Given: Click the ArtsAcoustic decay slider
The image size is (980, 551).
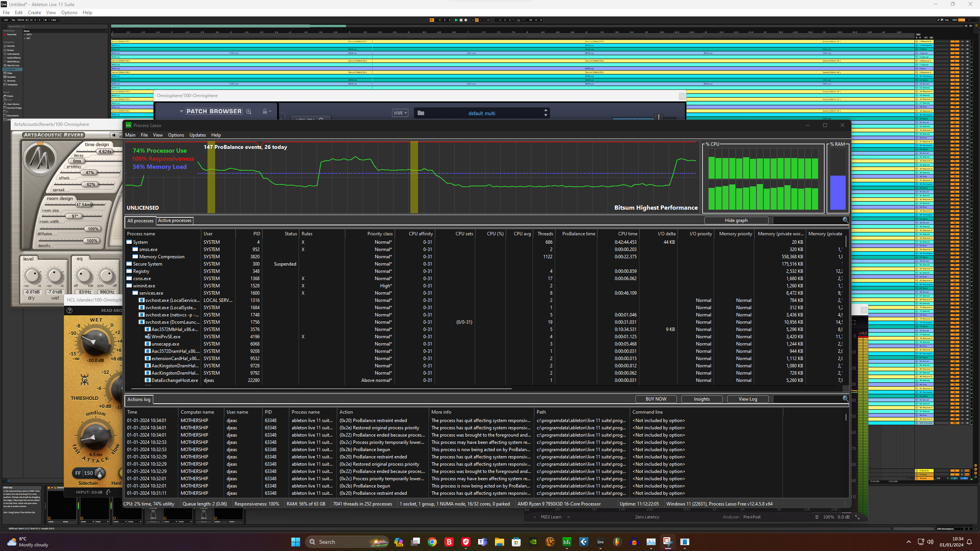Looking at the screenshot, I should (x=105, y=152).
